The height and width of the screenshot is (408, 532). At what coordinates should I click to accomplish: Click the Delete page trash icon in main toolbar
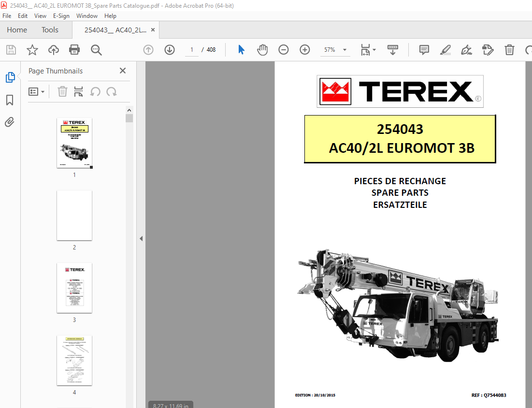(x=509, y=50)
